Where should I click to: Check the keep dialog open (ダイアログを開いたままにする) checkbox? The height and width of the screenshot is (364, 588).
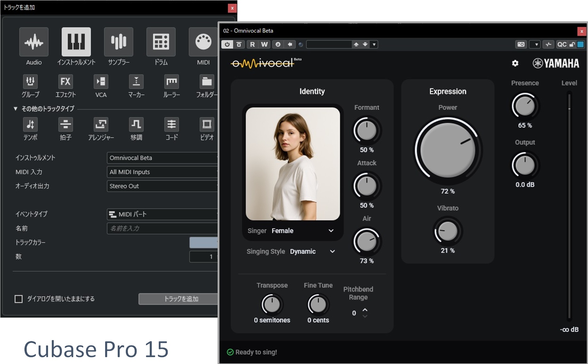19,299
